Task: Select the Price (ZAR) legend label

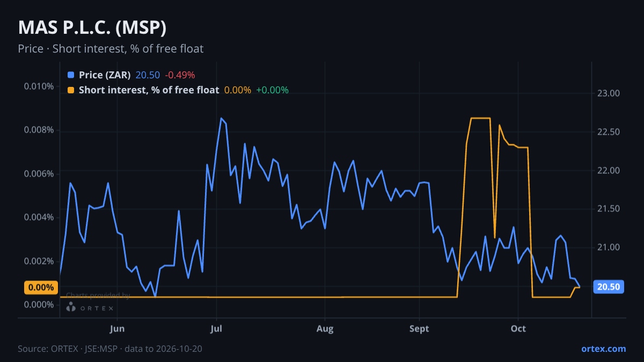Action: (x=105, y=75)
